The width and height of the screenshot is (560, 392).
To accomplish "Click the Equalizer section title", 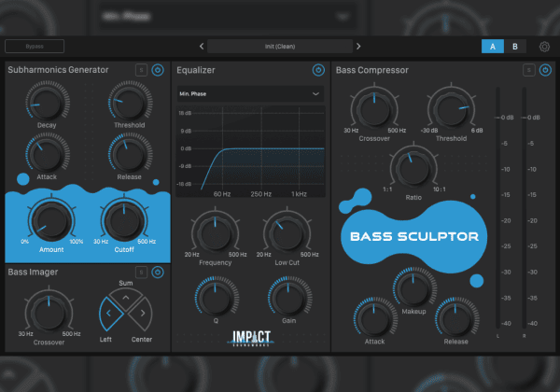I will click(196, 70).
